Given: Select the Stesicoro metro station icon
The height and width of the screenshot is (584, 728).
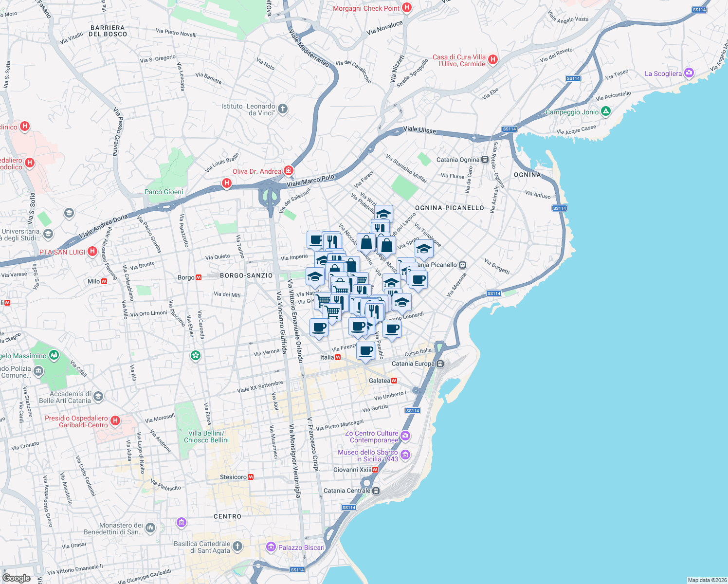Looking at the screenshot, I should [251, 477].
